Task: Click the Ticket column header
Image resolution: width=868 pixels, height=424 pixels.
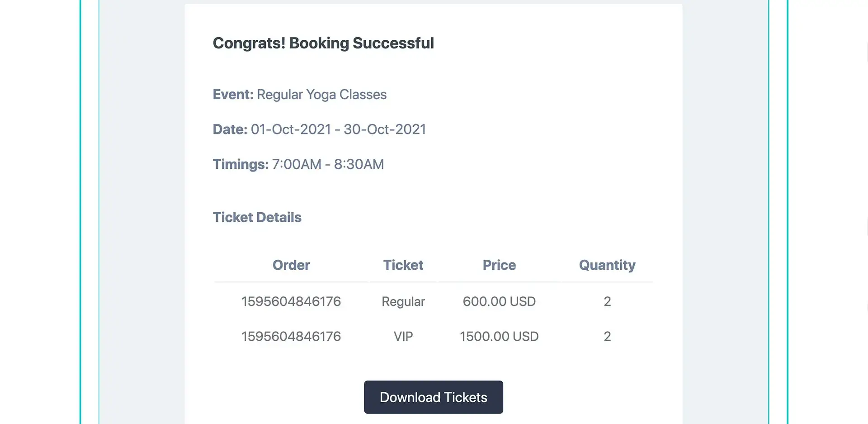Action: pyautogui.click(x=403, y=265)
